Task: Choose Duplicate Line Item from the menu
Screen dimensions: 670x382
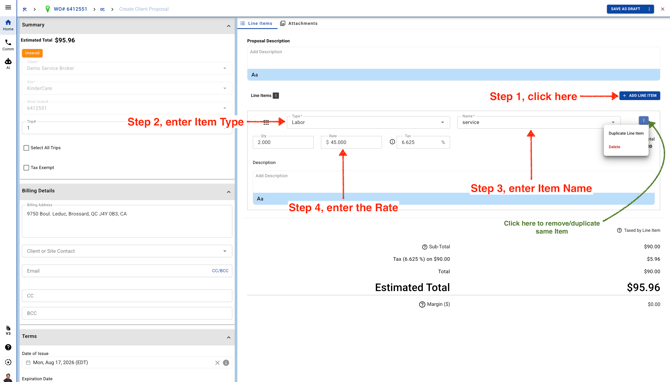Action: [x=626, y=133]
